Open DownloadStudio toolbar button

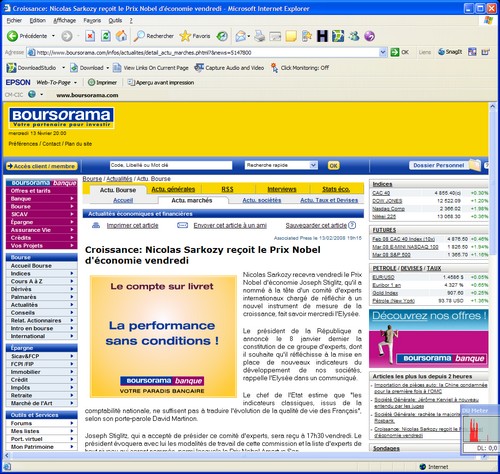coord(31,68)
